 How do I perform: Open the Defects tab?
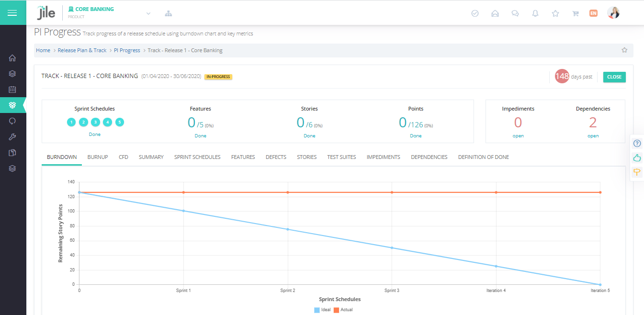point(276,157)
